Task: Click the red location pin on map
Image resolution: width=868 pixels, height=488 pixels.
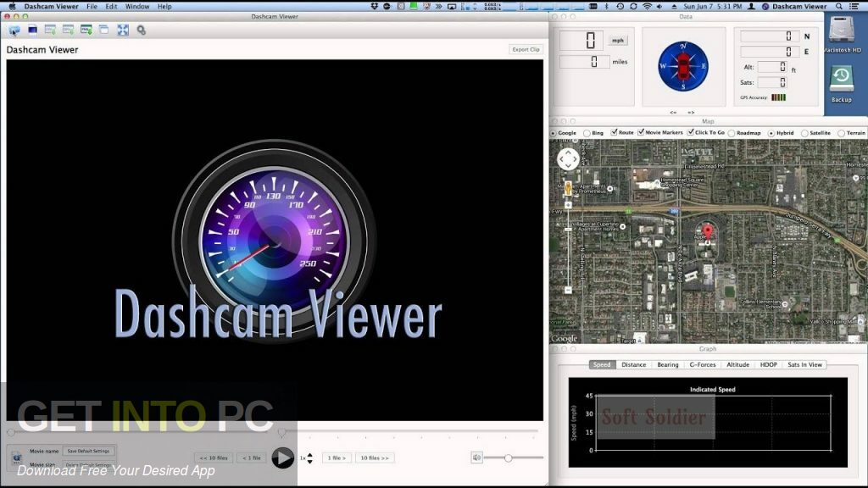Action: tap(708, 231)
